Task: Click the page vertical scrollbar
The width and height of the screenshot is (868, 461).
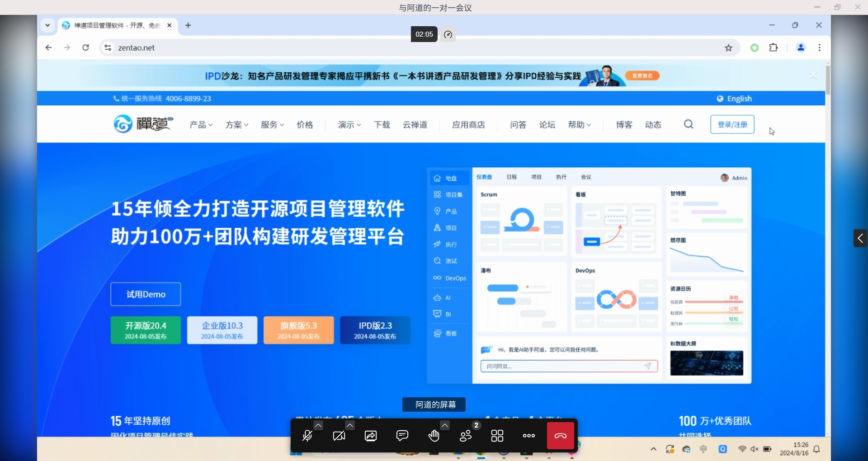Action: click(828, 80)
